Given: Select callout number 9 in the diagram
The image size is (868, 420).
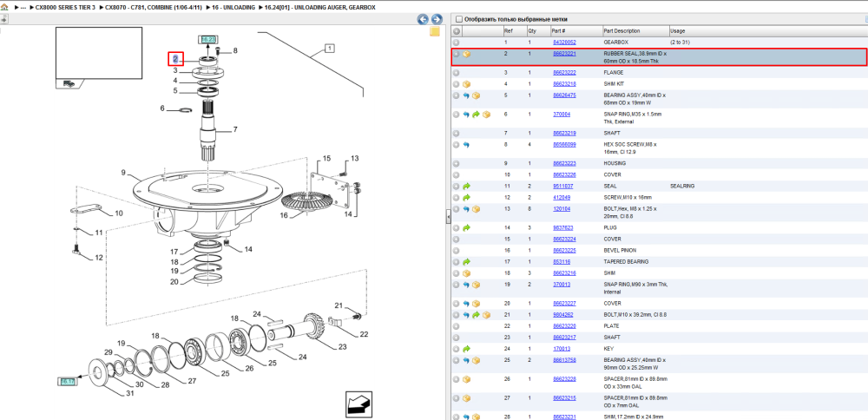Looking at the screenshot, I should [x=123, y=173].
